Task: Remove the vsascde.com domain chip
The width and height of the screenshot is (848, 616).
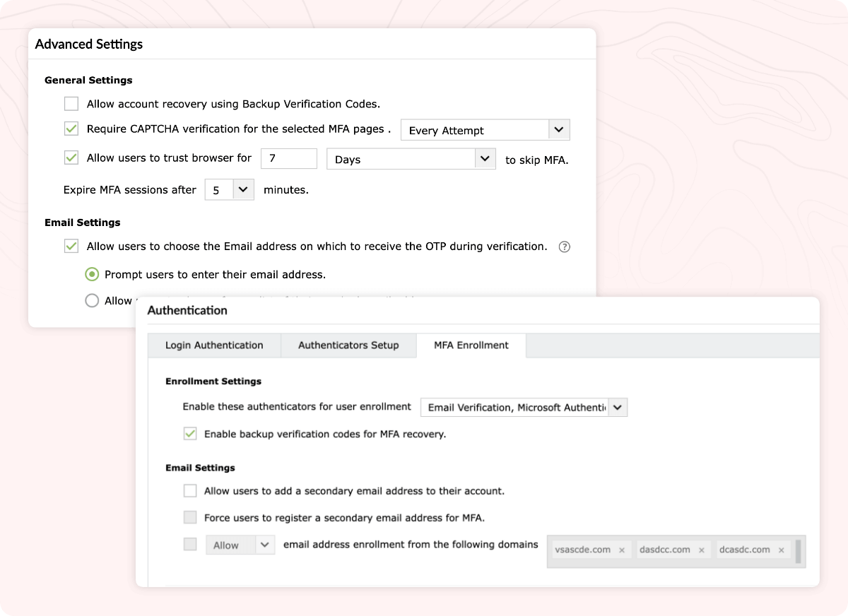Action: (621, 549)
